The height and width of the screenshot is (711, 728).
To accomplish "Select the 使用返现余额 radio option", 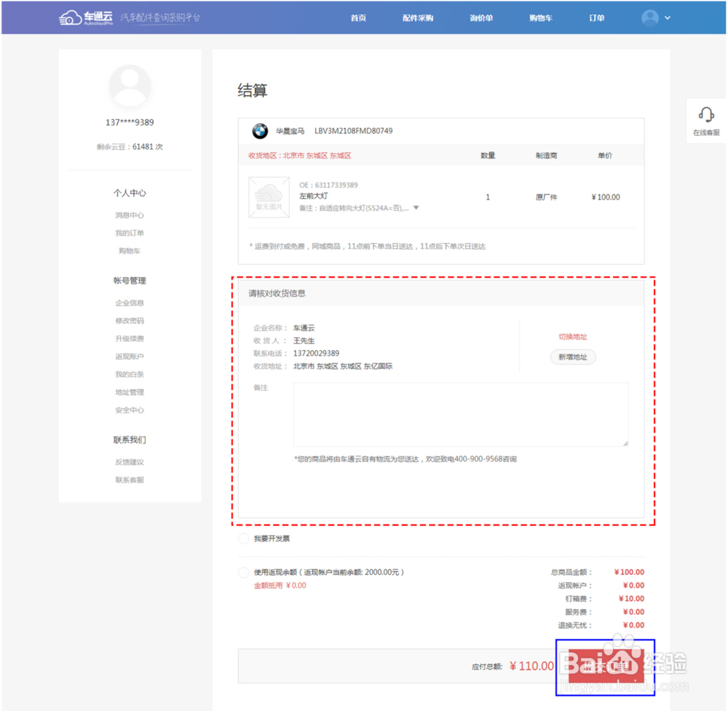I will [244, 573].
